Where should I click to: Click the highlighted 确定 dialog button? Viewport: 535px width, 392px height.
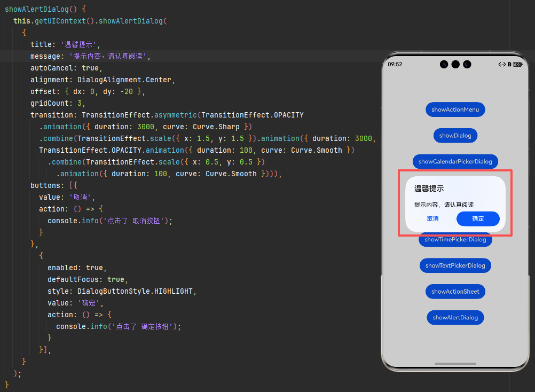[x=478, y=218]
